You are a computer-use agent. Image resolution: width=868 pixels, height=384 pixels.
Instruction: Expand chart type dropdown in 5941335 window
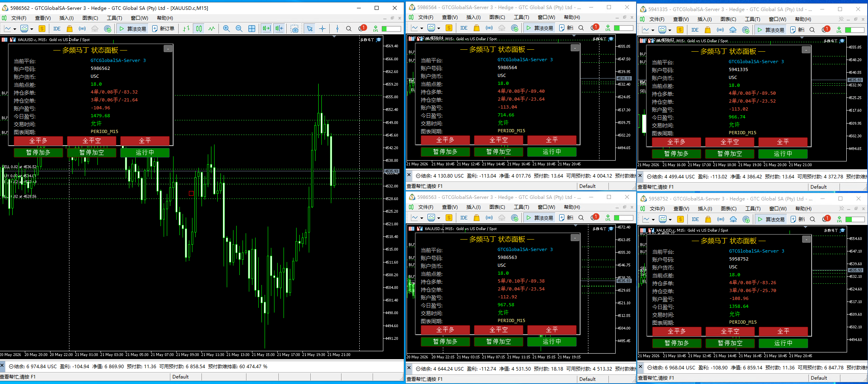point(653,30)
